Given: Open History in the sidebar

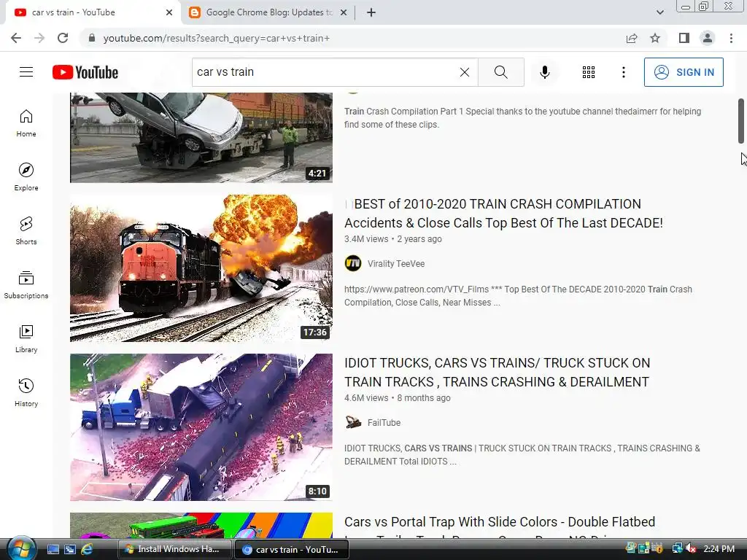Looking at the screenshot, I should [x=26, y=392].
